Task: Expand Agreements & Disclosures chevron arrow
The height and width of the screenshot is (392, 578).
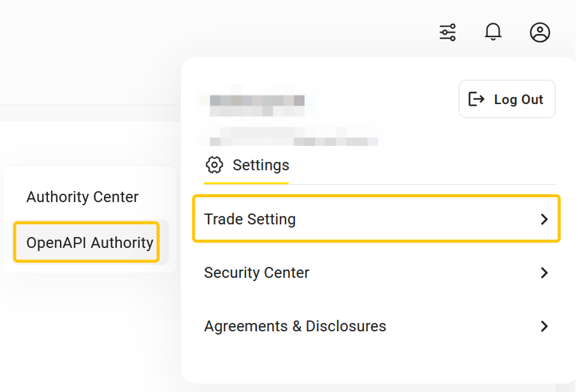Action: tap(544, 326)
